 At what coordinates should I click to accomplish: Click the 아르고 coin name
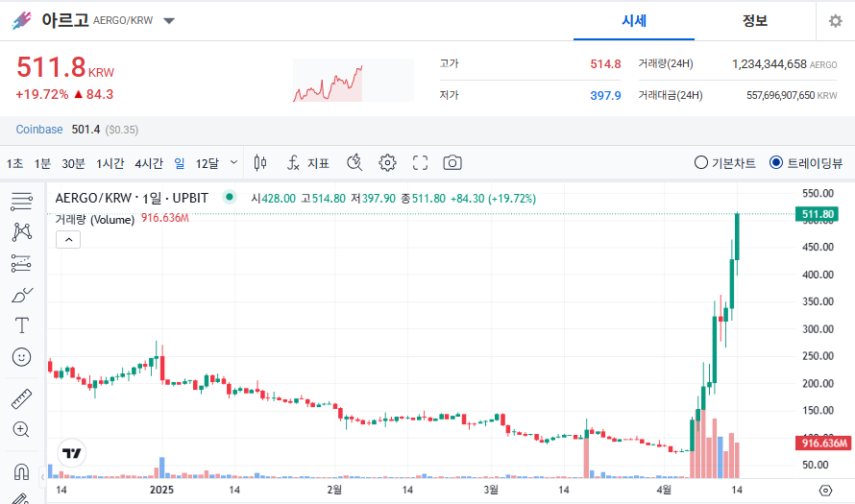(65, 20)
